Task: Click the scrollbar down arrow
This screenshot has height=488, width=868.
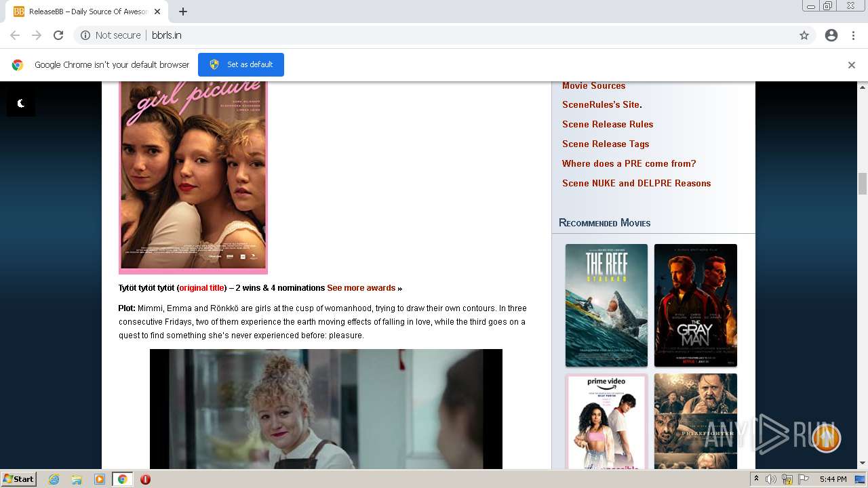Action: 863,464
